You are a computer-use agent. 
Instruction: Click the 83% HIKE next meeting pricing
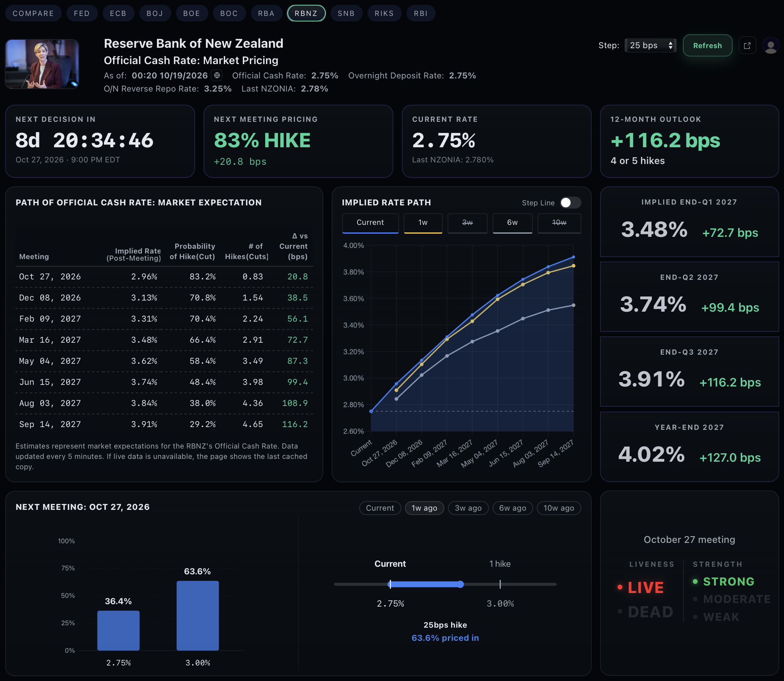[x=262, y=140]
